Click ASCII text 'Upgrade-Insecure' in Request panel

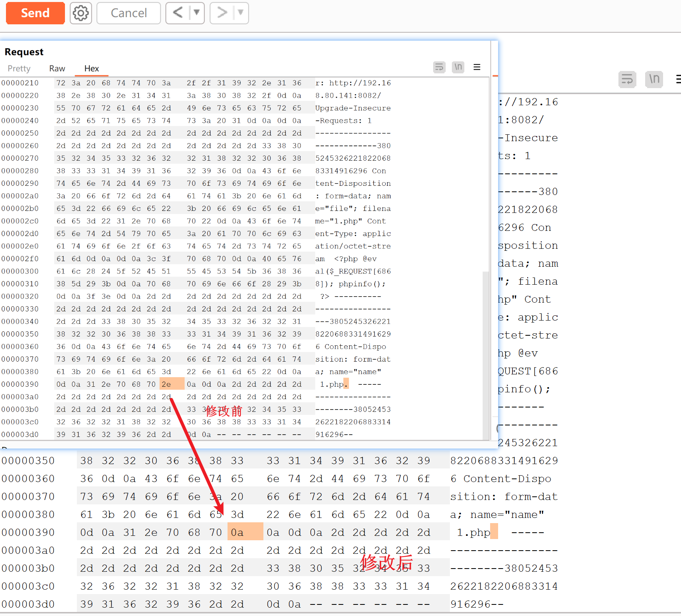[353, 108]
